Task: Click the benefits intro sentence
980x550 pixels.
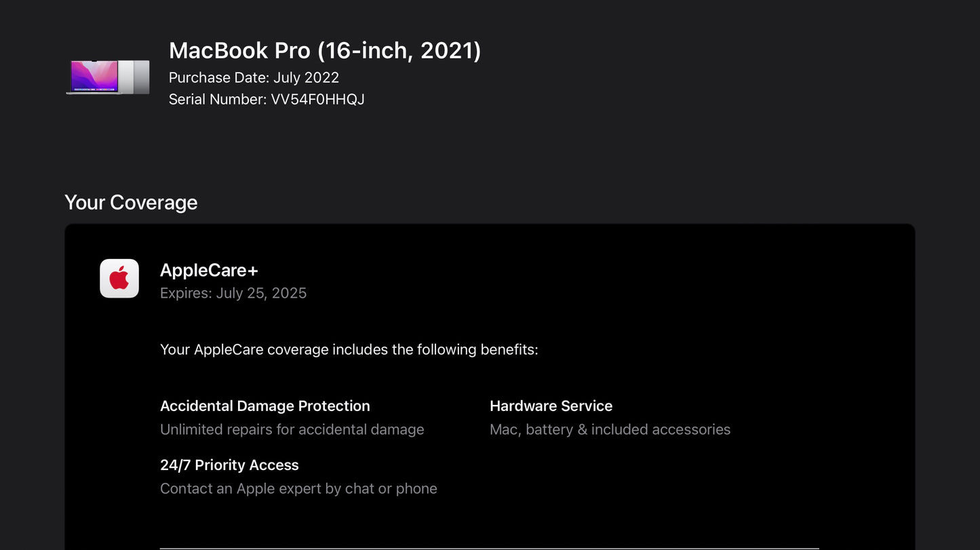Action: tap(349, 349)
